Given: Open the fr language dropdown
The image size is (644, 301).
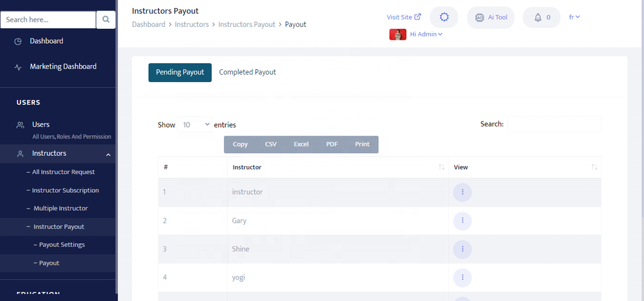Looking at the screenshot, I should pyautogui.click(x=574, y=17).
